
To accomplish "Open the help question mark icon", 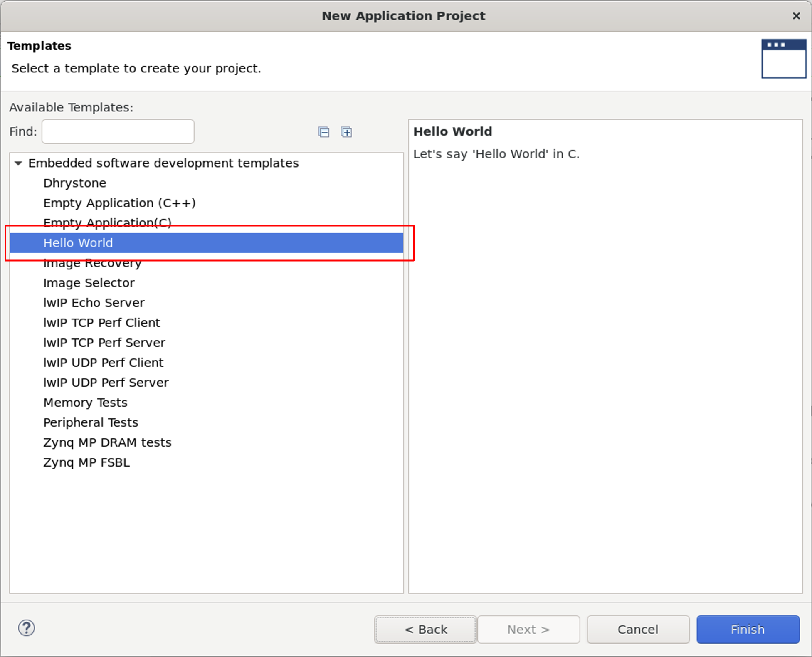I will pyautogui.click(x=27, y=628).
